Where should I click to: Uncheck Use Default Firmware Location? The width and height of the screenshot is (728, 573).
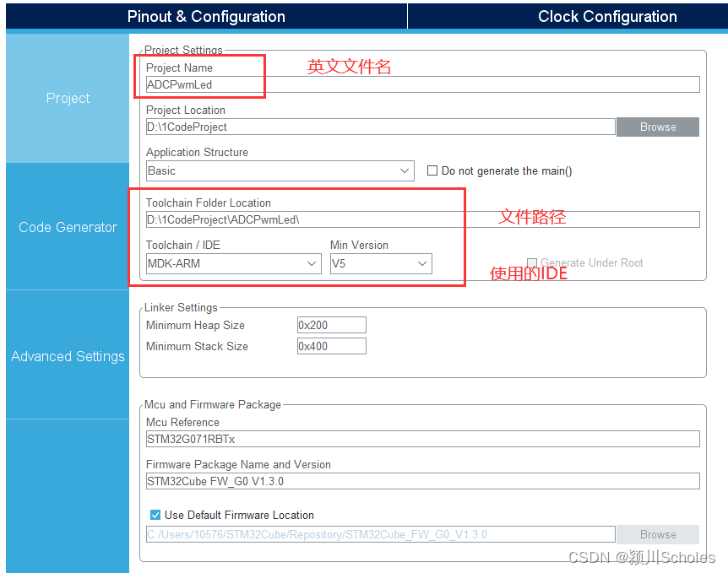pyautogui.click(x=155, y=515)
